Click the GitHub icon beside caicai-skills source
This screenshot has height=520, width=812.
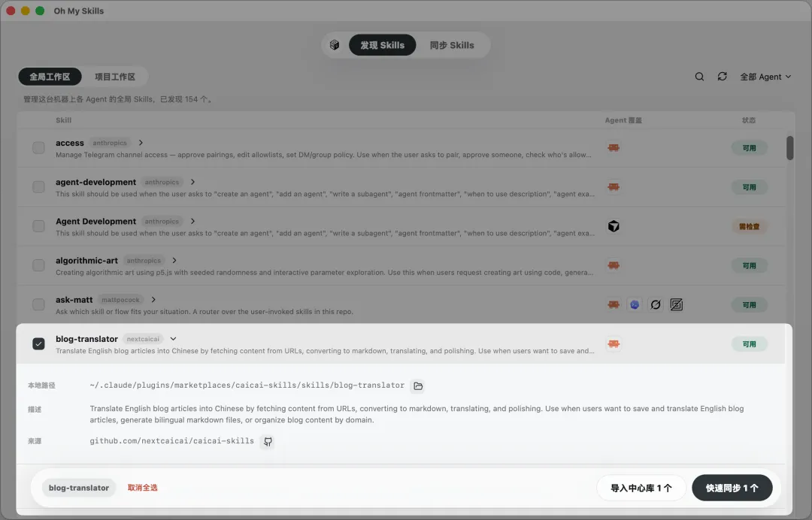pos(268,441)
